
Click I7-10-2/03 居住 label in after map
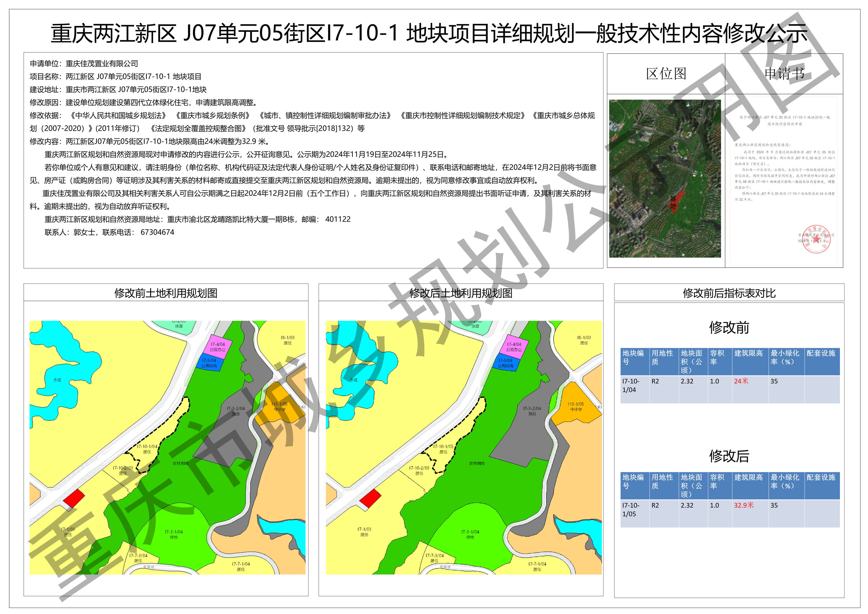(x=419, y=470)
